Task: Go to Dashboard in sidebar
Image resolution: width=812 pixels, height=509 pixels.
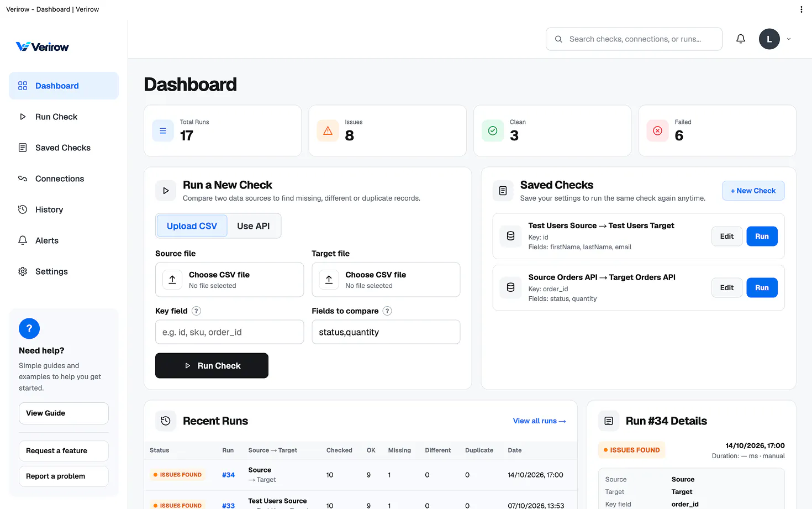Action: (64, 86)
